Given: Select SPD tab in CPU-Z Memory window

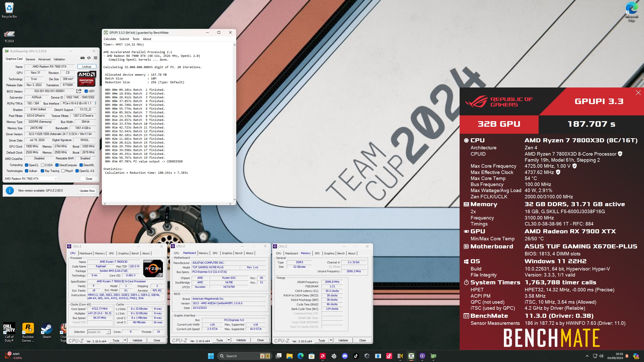Looking at the screenshot, I should tap(317, 253).
